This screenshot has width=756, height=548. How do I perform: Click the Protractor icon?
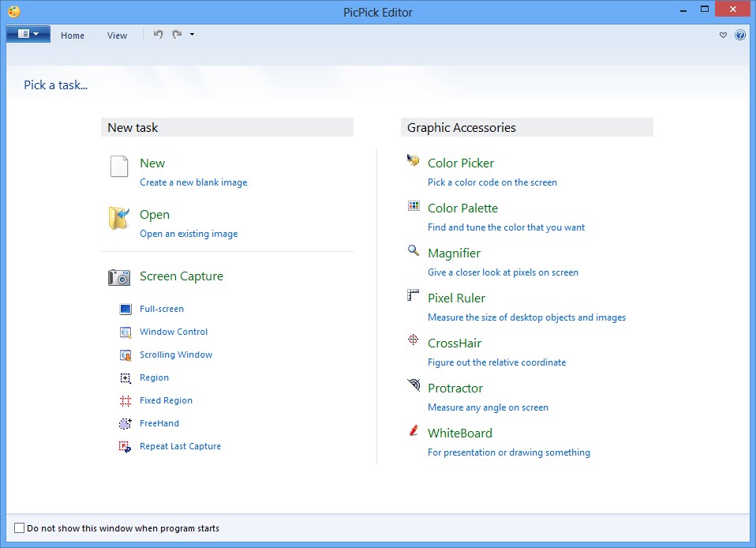[x=414, y=385]
